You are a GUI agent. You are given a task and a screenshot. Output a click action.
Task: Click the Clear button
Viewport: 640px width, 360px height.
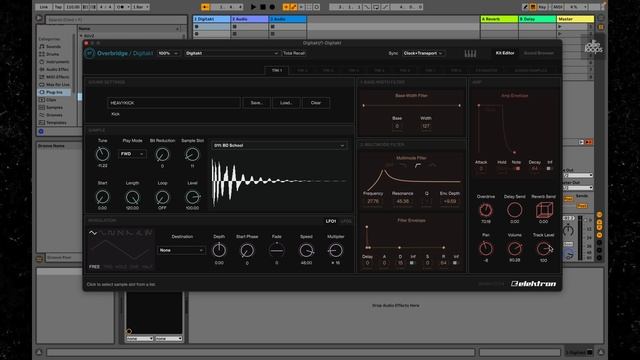point(316,103)
